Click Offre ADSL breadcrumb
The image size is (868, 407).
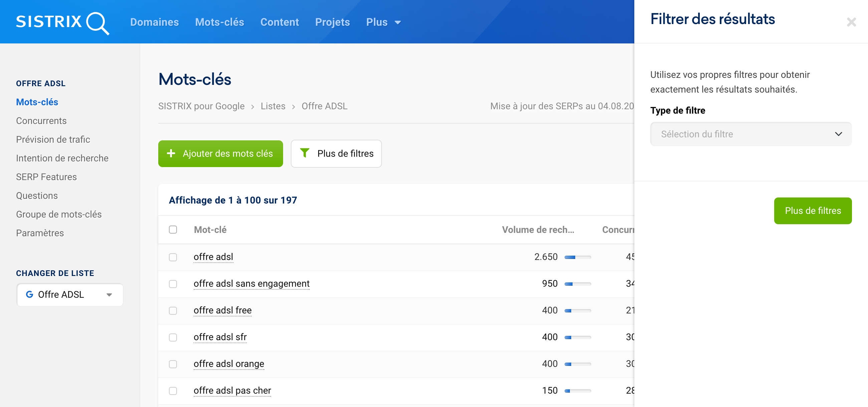coord(324,106)
